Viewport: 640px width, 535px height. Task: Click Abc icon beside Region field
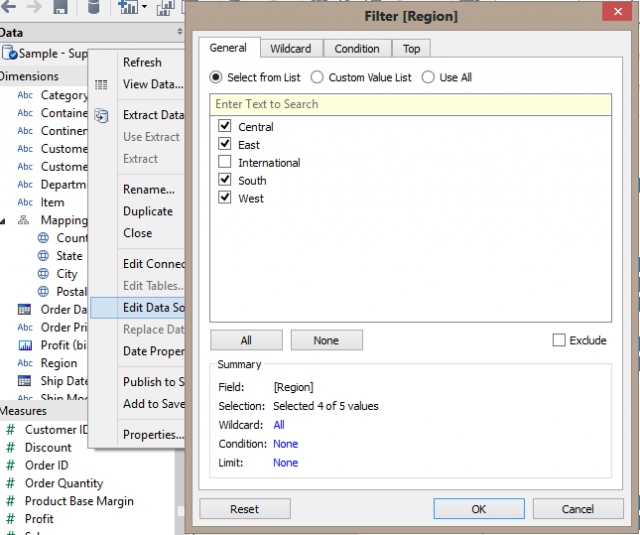click(x=25, y=363)
